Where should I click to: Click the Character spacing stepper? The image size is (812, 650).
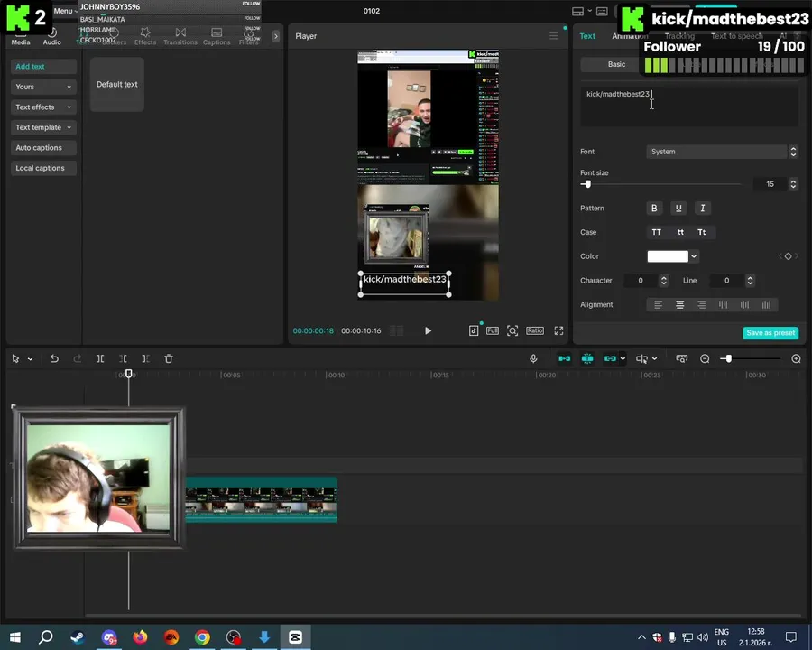(x=663, y=281)
